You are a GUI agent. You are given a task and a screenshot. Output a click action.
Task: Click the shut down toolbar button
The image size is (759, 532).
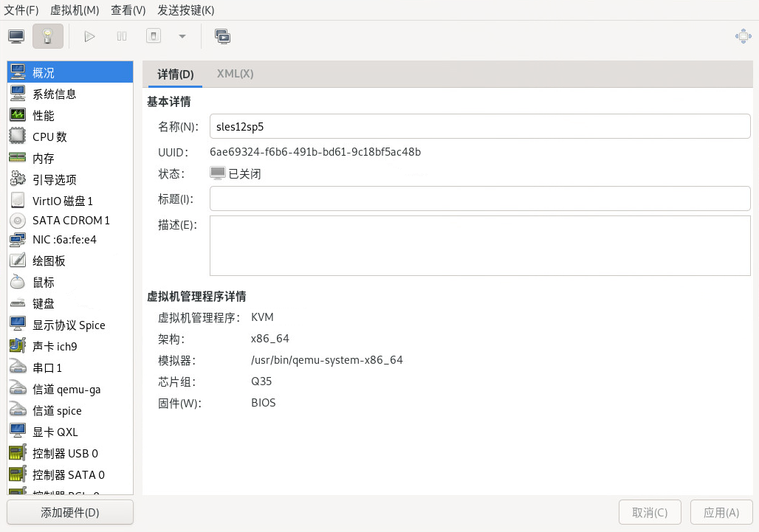point(154,36)
